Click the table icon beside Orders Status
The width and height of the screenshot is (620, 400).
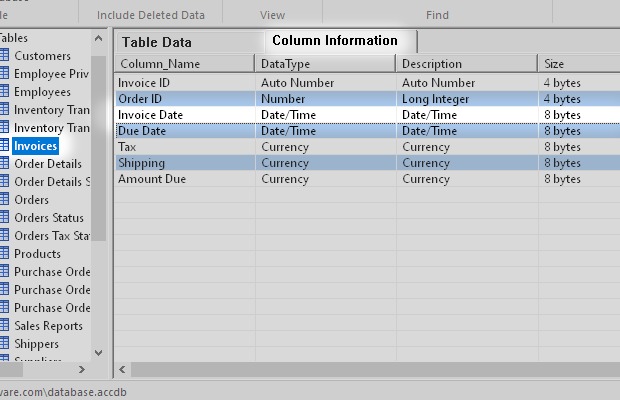[x=4, y=218]
